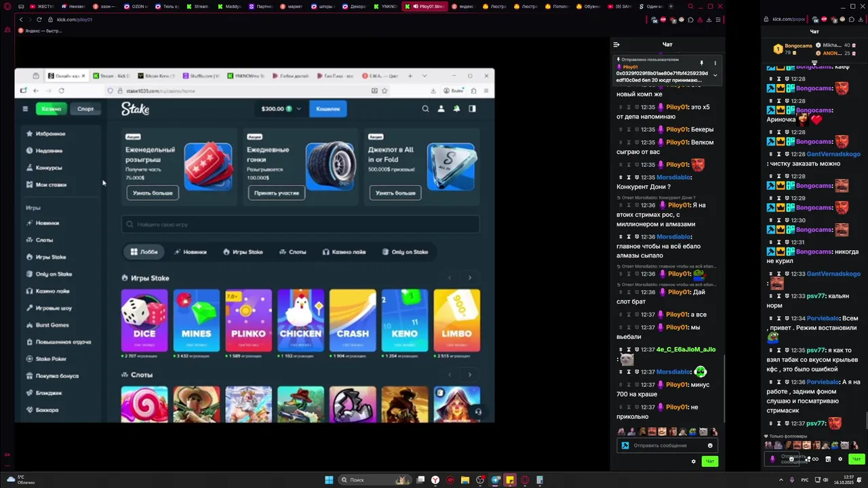
Task: Open the Stake notifications bell icon
Action: [x=456, y=108]
